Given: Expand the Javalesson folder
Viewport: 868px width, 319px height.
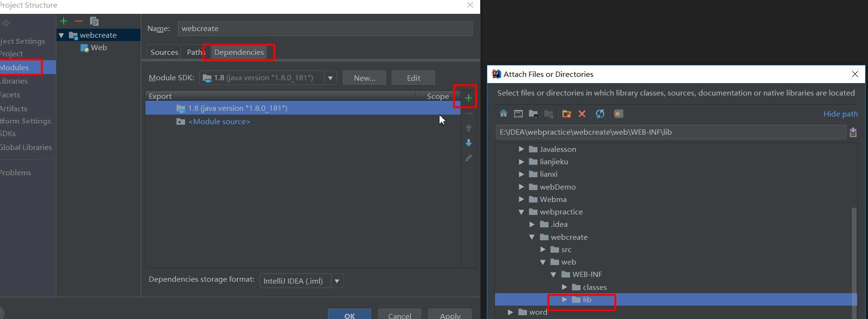Looking at the screenshot, I should click(521, 149).
